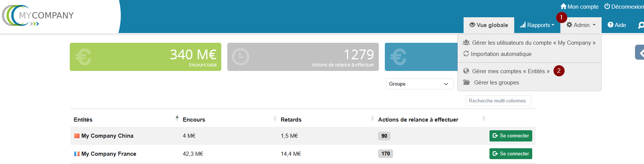Click Se connecter for My Company China
Screen dimensions: 644x164
pos(510,136)
